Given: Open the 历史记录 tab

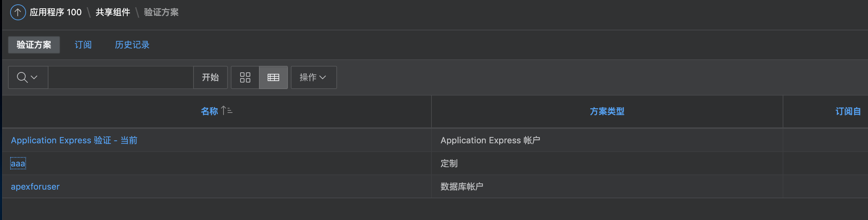Looking at the screenshot, I should [132, 45].
